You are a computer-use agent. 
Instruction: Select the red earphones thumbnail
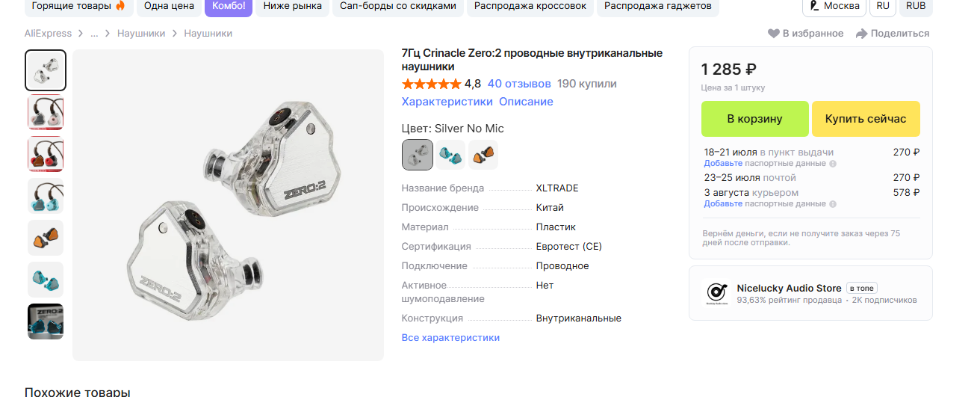[x=46, y=154]
